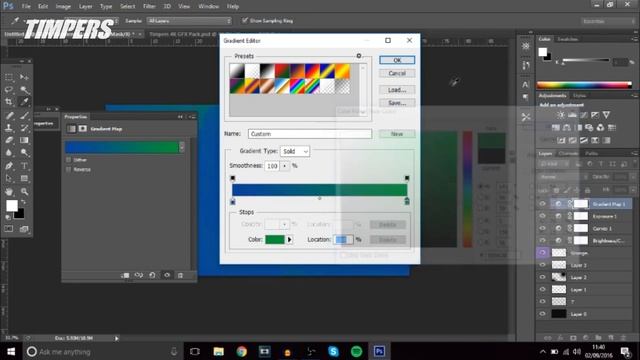Open the gradient picker arrow in Properties

pyautogui.click(x=182, y=147)
